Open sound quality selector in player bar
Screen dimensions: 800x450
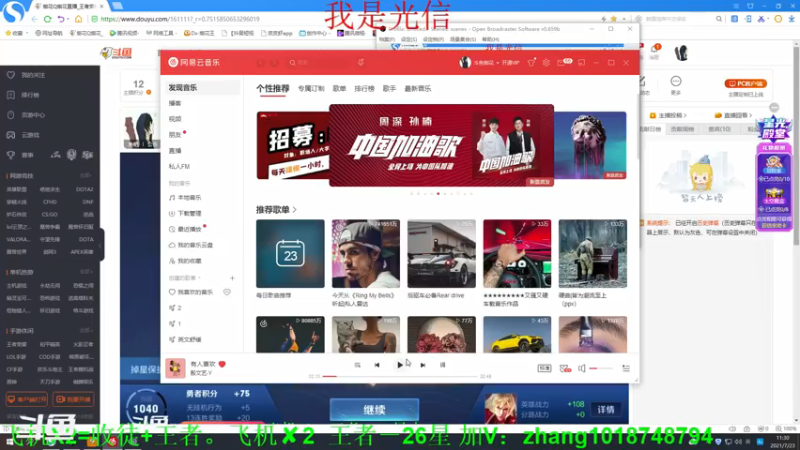pos(544,368)
